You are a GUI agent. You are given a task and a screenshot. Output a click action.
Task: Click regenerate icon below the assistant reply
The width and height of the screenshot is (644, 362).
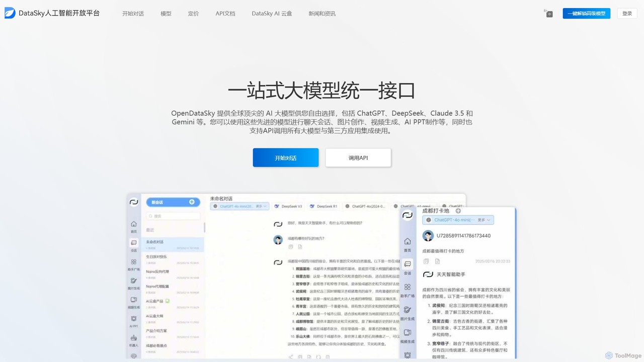click(318, 357)
